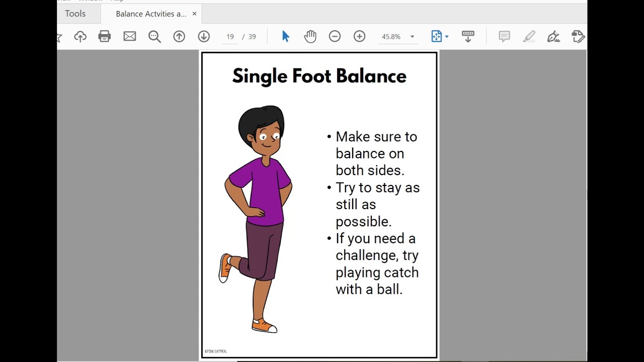The width and height of the screenshot is (644, 362).
Task: Choose the arrow selection tool
Action: [x=286, y=37]
